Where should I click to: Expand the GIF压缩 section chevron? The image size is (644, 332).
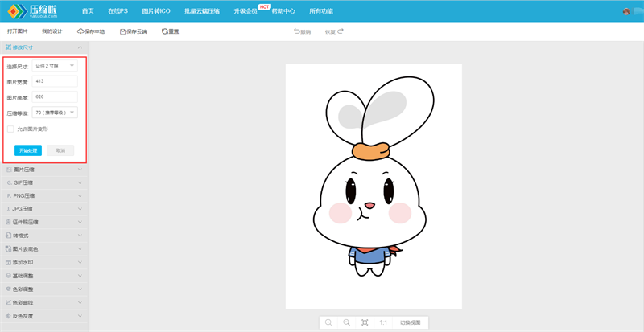pyautogui.click(x=80, y=182)
